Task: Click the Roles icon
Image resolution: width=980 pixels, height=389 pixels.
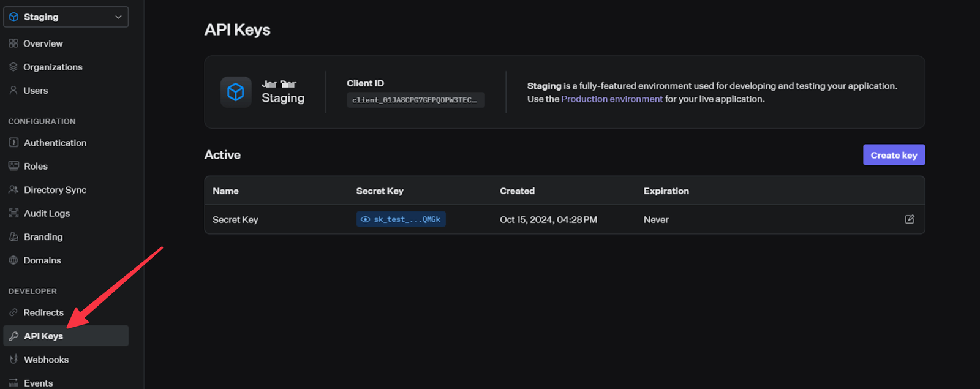Action: click(13, 166)
